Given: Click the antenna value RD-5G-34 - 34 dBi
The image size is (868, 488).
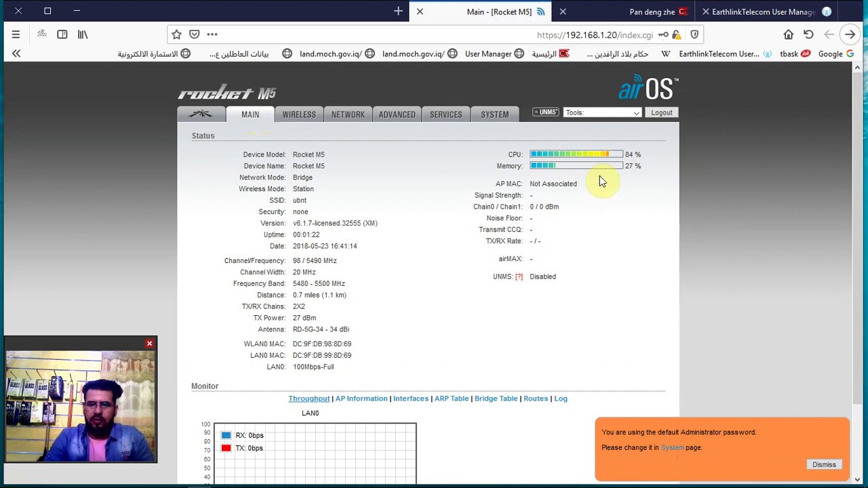Looking at the screenshot, I should pos(321,329).
